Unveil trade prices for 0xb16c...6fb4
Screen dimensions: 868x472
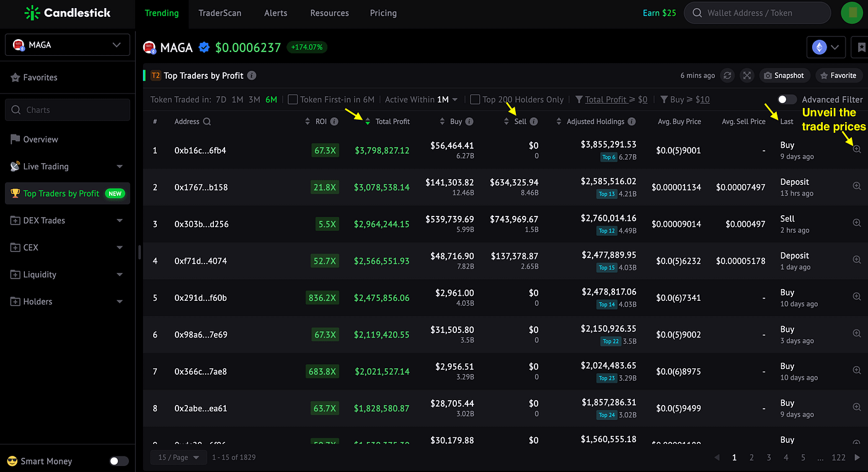click(857, 149)
